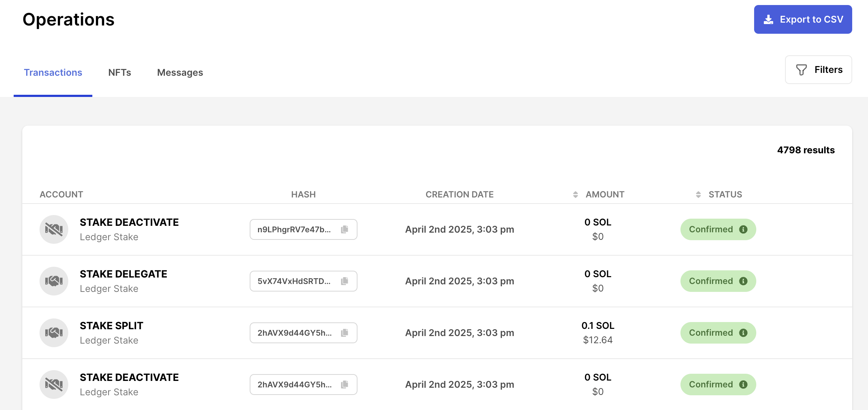Click info icon on bottom Confirmed badge
This screenshot has height=410, width=868.
[x=743, y=385]
